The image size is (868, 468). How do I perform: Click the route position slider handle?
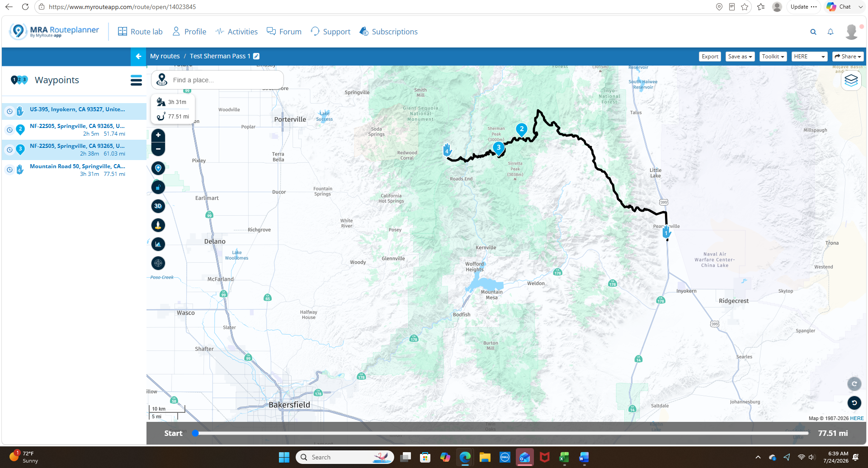point(195,433)
